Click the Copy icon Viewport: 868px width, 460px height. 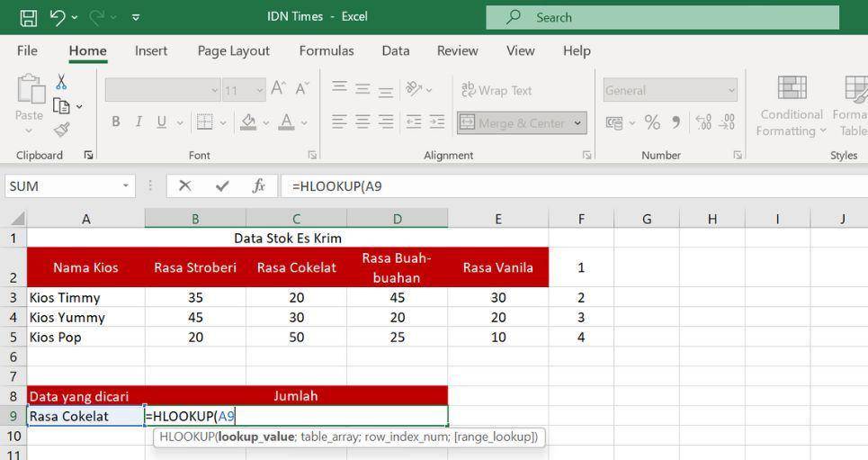[x=61, y=106]
